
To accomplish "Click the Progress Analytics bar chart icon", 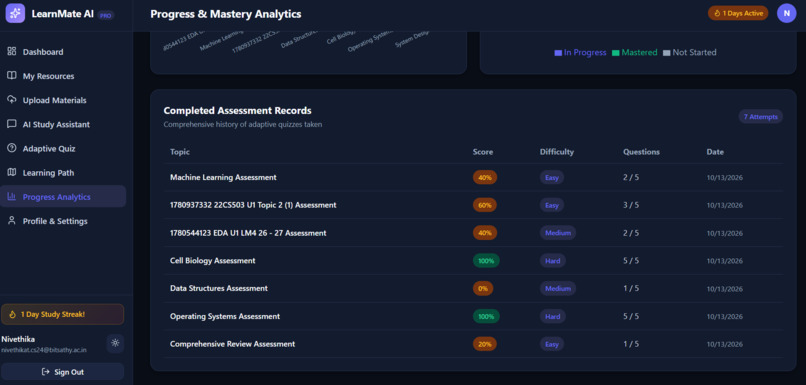I will 11,196.
